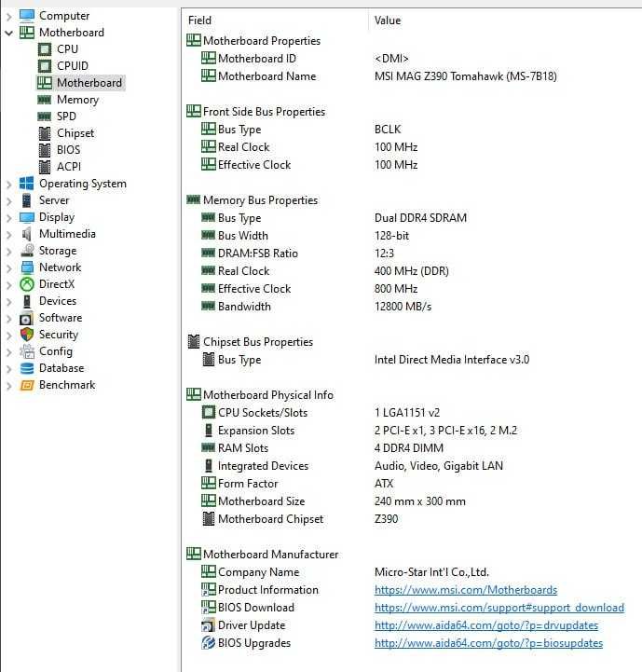Click Intel Direct Media Interface v3.0 value

(x=452, y=360)
